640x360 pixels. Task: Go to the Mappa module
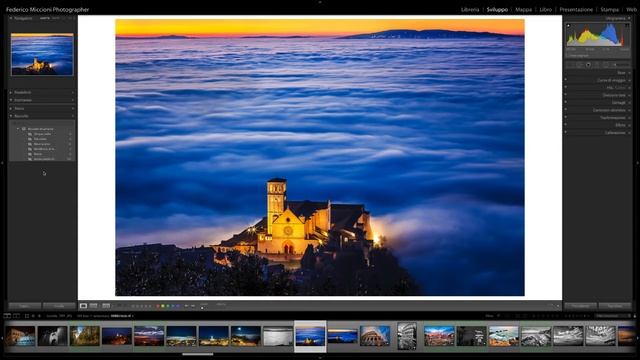[x=523, y=9]
